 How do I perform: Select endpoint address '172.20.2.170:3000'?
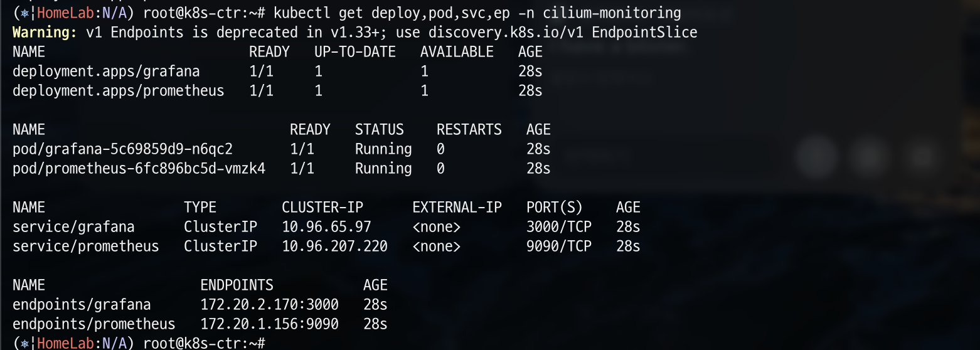[x=270, y=304]
